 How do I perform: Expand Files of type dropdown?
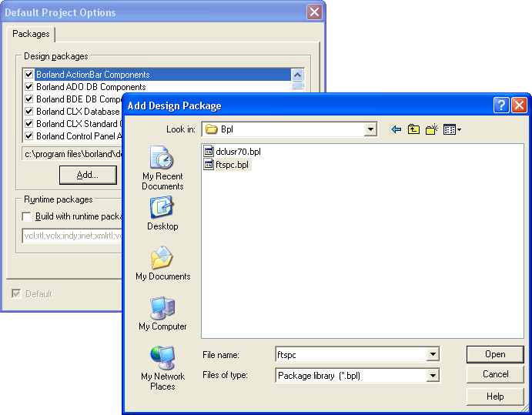(x=433, y=376)
